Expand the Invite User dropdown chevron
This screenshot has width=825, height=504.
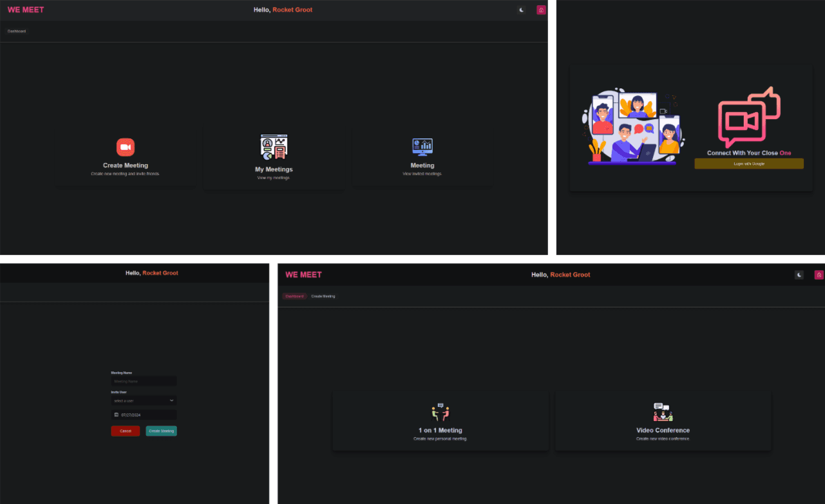pyautogui.click(x=171, y=400)
